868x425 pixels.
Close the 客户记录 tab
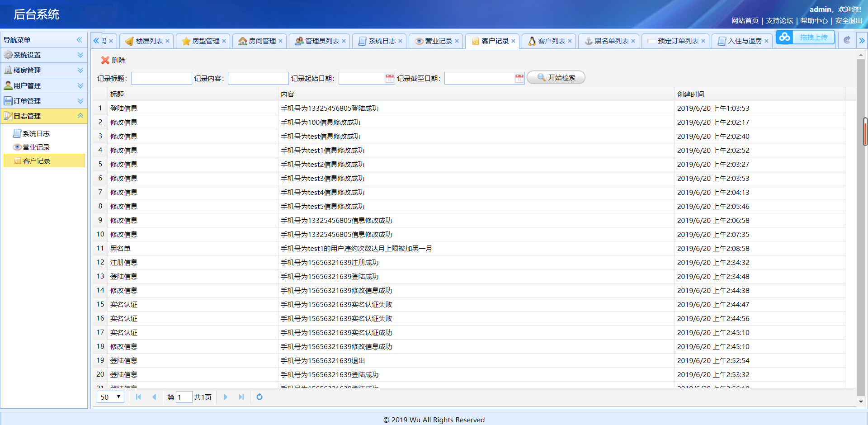point(513,41)
